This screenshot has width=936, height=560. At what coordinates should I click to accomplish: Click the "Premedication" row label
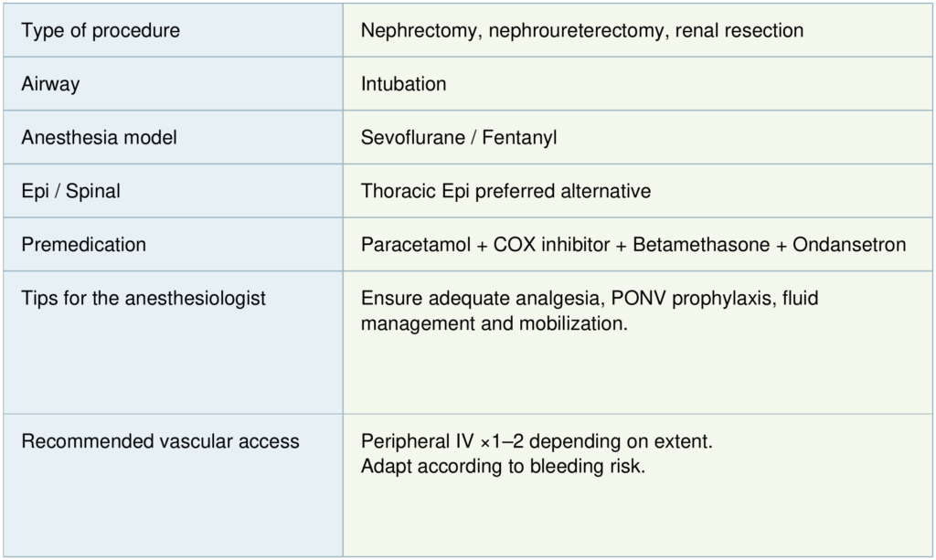83,245
